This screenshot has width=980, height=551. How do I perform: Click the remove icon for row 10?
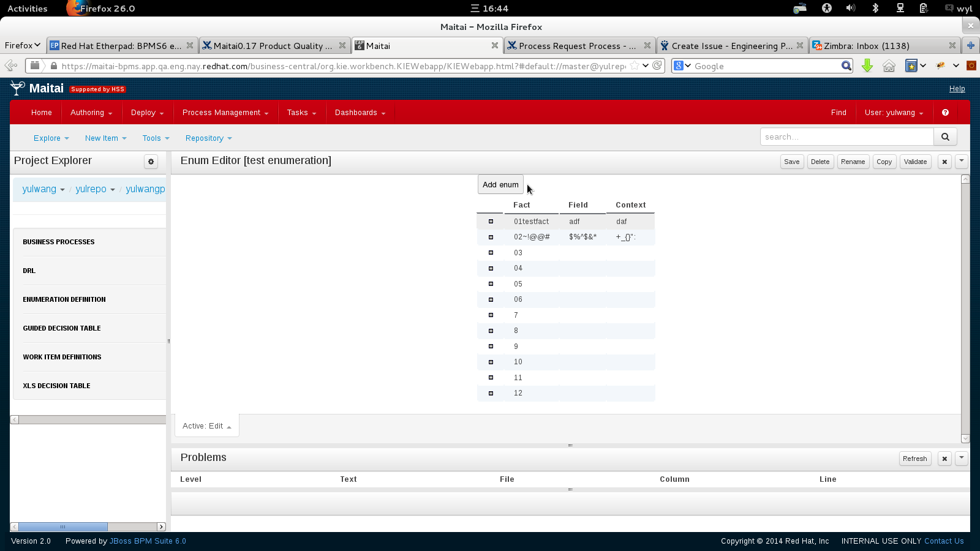(491, 362)
